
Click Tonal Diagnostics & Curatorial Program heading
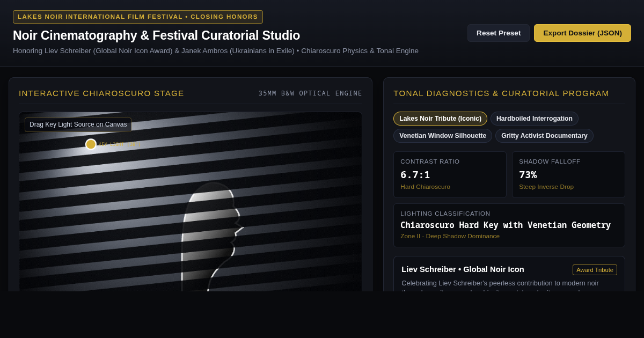[x=501, y=93]
